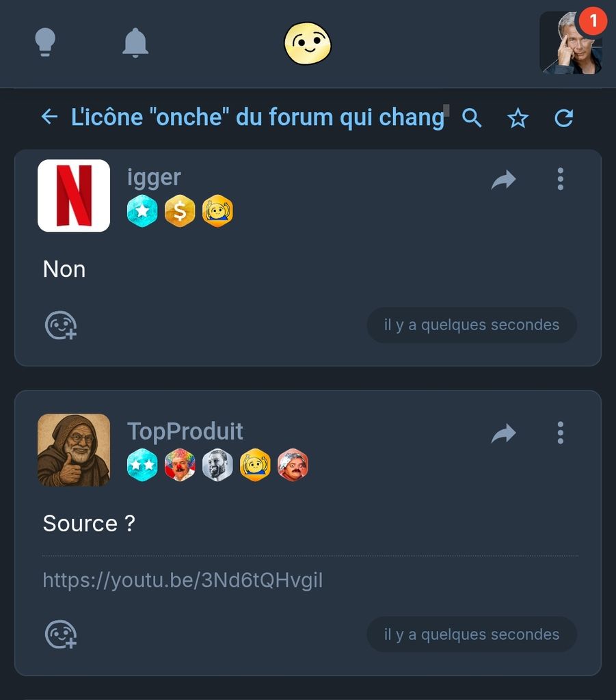The height and width of the screenshot is (700, 616).
Task: Open TopProduit's user profile name
Action: pyautogui.click(x=185, y=431)
